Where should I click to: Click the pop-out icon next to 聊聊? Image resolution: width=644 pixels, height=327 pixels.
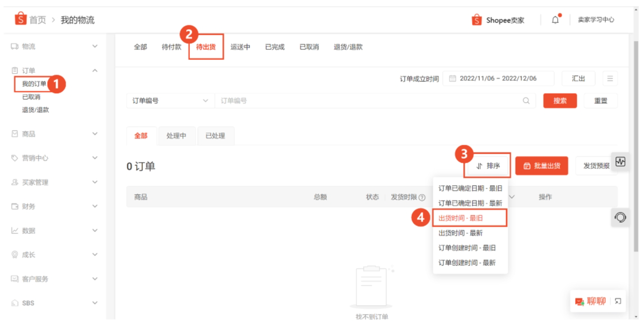tap(617, 301)
